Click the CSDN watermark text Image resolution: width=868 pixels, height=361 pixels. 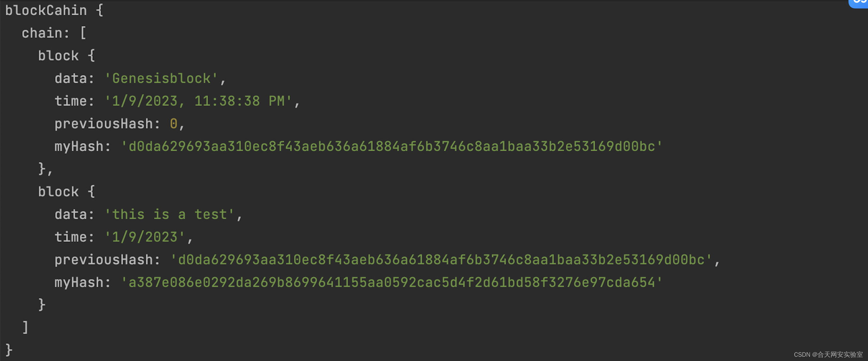pyautogui.click(x=828, y=354)
